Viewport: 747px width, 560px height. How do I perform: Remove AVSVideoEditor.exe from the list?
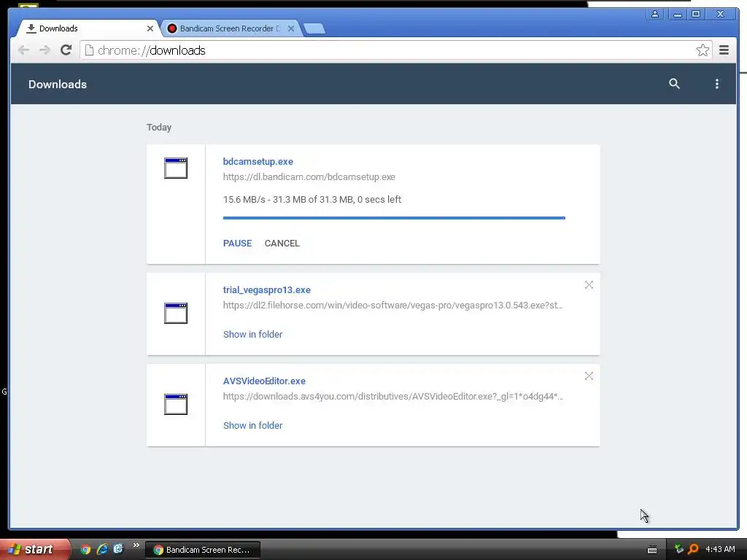pyautogui.click(x=589, y=376)
